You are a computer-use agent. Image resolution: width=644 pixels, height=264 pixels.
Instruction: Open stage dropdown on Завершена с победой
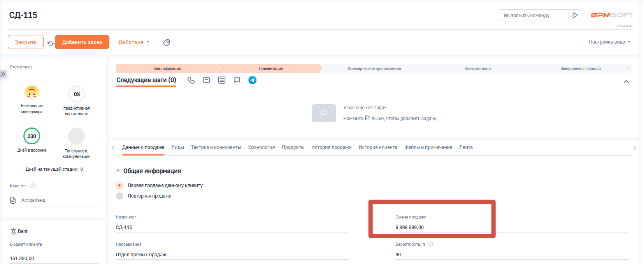(627, 68)
